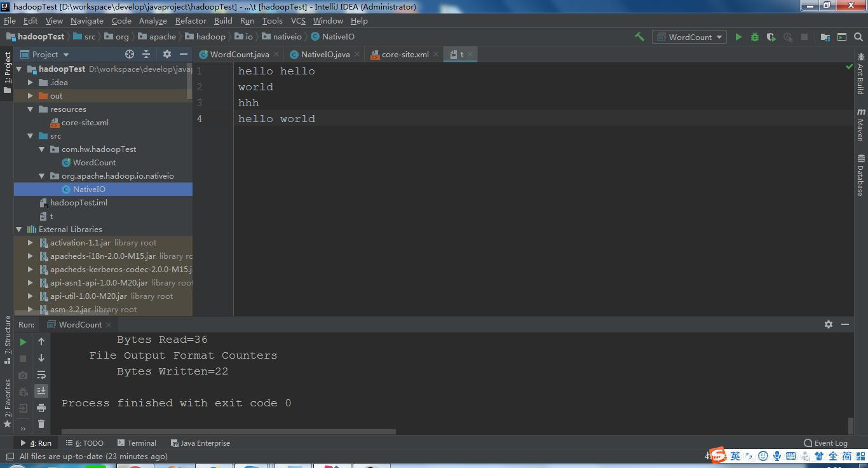868x468 pixels.
Task: Collapse External Libraries node
Action: 19,229
